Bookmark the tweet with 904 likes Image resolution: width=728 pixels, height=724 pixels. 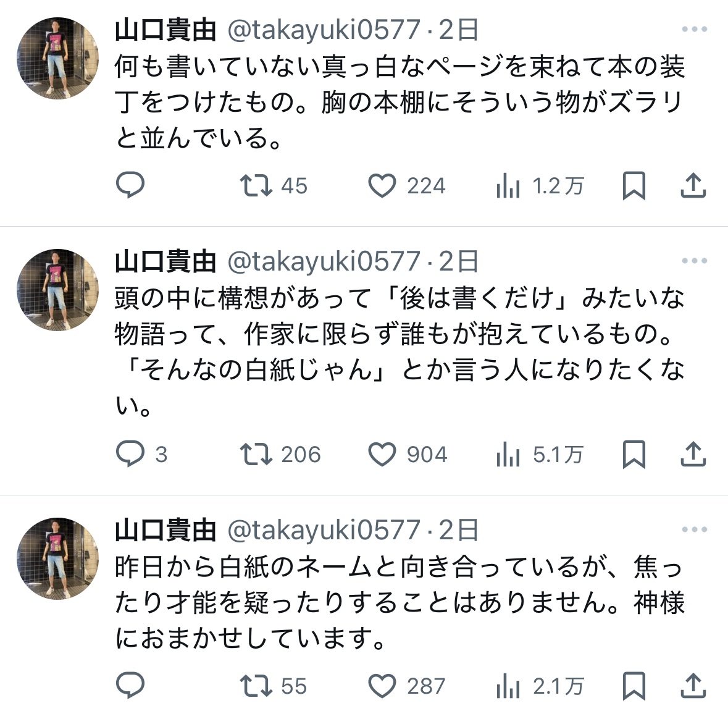pyautogui.click(x=634, y=454)
